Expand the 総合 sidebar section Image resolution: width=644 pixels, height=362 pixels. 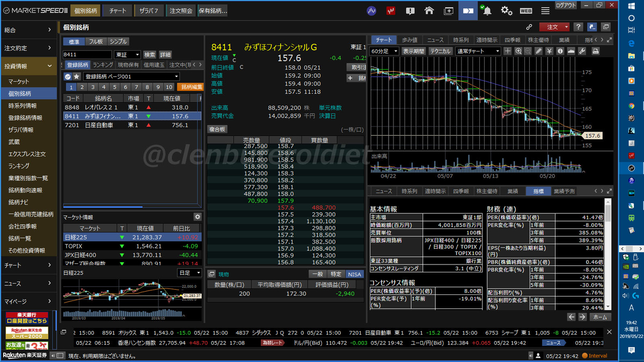point(28,31)
